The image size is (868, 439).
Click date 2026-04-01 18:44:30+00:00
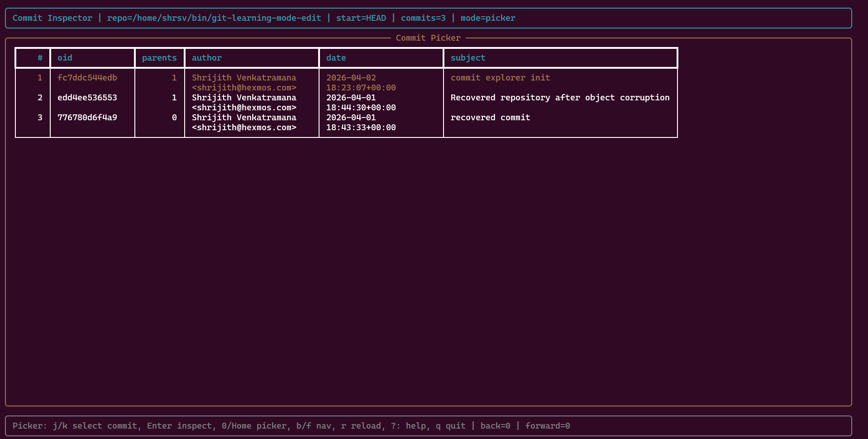click(361, 103)
